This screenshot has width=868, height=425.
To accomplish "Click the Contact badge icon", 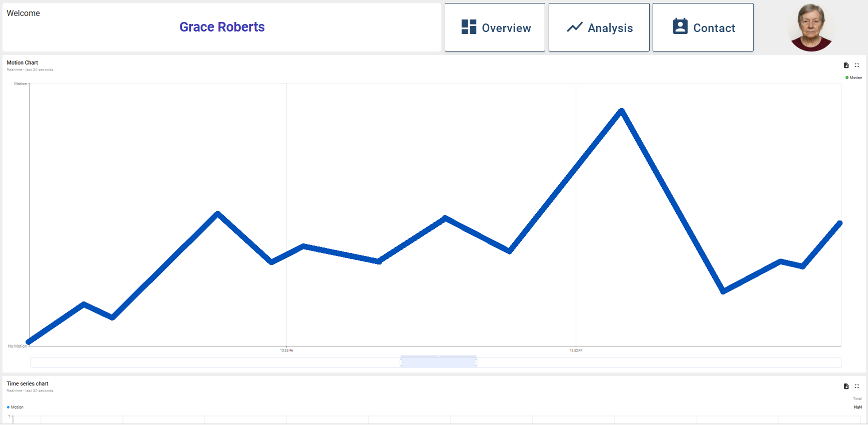I will [x=680, y=26].
